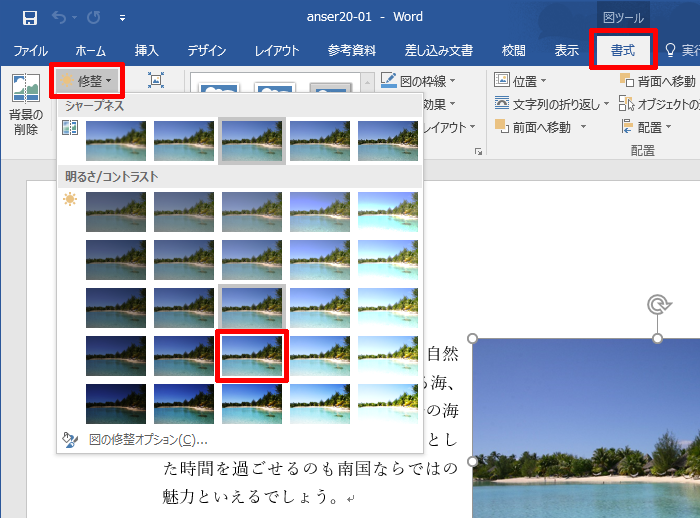Open Customize Quick Access Toolbar arrow
The height and width of the screenshot is (518, 700).
click(x=122, y=18)
